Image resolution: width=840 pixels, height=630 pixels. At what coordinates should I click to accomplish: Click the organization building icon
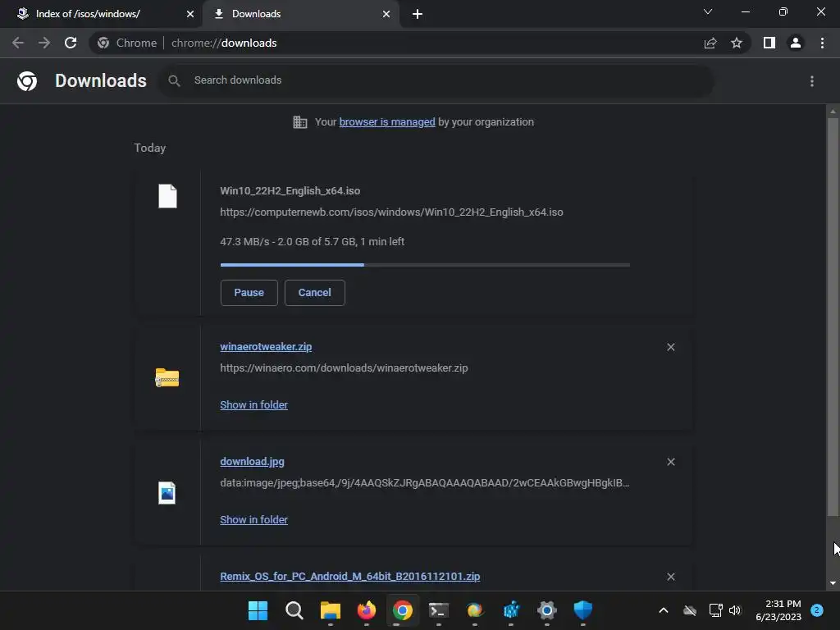point(300,122)
